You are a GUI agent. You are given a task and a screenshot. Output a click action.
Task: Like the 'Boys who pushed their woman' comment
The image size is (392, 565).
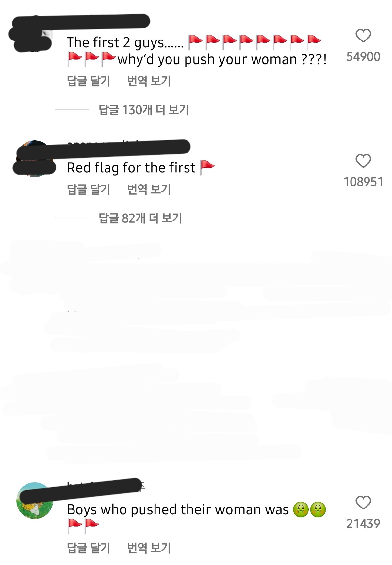[x=363, y=503]
